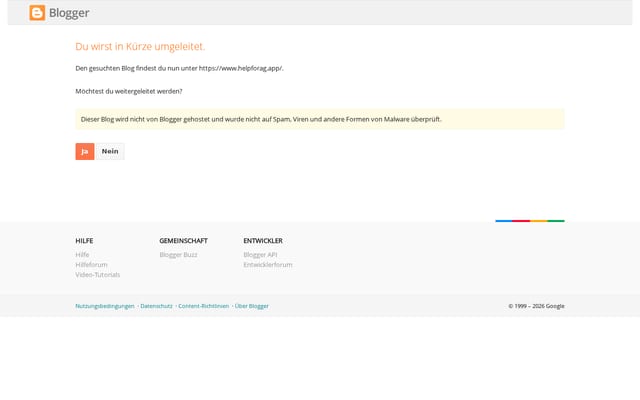Decline the redirect with the Nein button
Image resolution: width=640 pixels, height=400 pixels.
click(110, 151)
